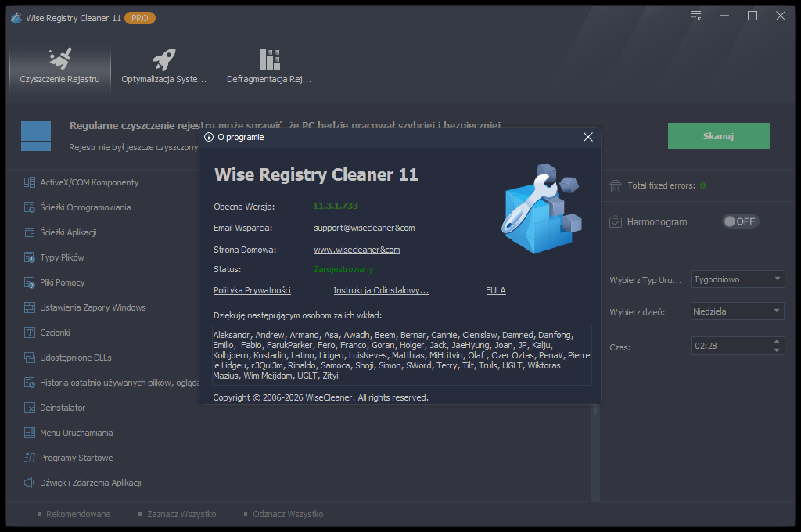The height and width of the screenshot is (532, 801).
Task: Open the Niedziela day dropdown
Action: coord(738,311)
